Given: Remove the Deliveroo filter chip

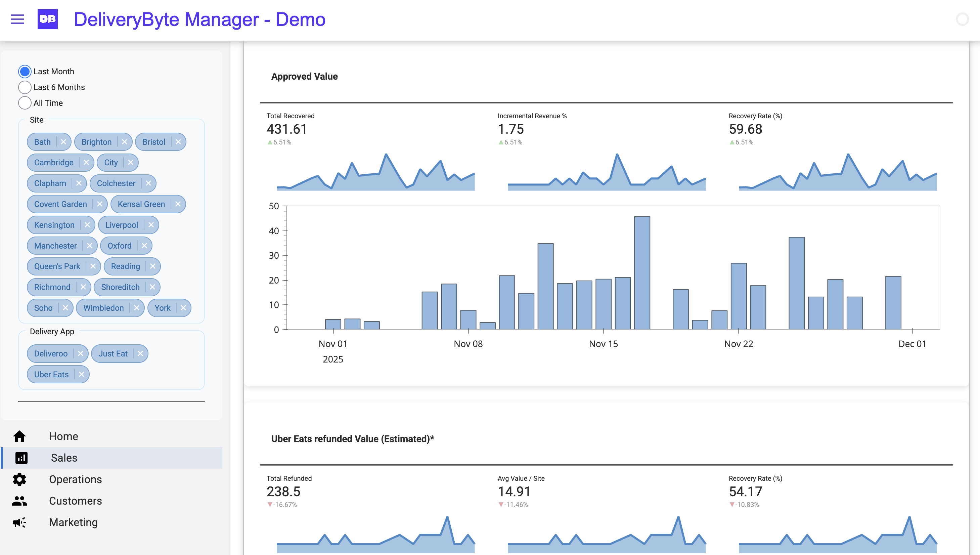Looking at the screenshot, I should click(81, 353).
